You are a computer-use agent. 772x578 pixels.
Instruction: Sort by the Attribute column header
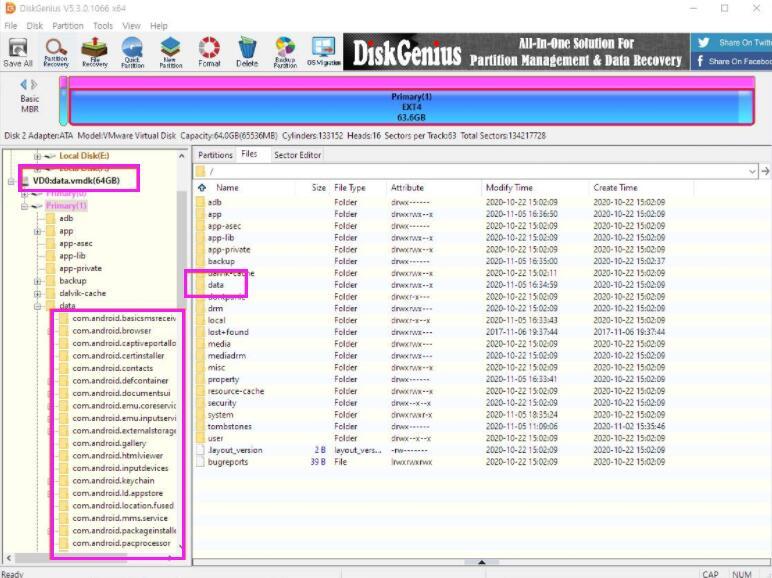407,188
